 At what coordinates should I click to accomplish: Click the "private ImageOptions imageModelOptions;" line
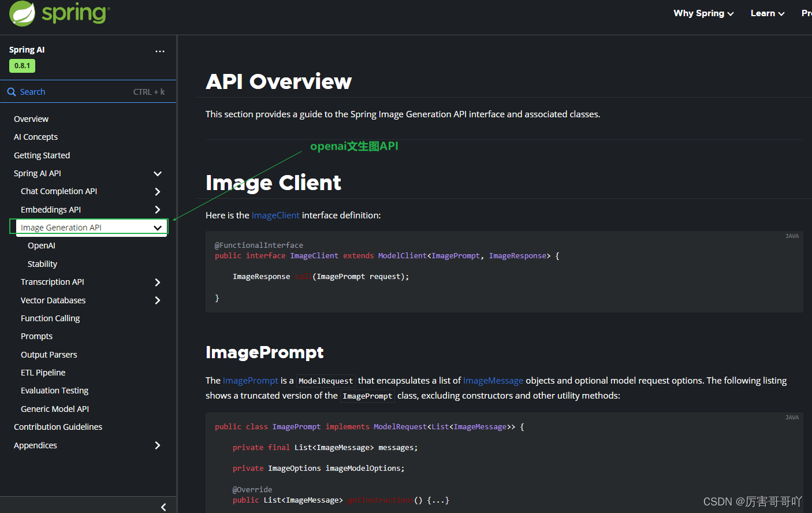tap(318, 469)
